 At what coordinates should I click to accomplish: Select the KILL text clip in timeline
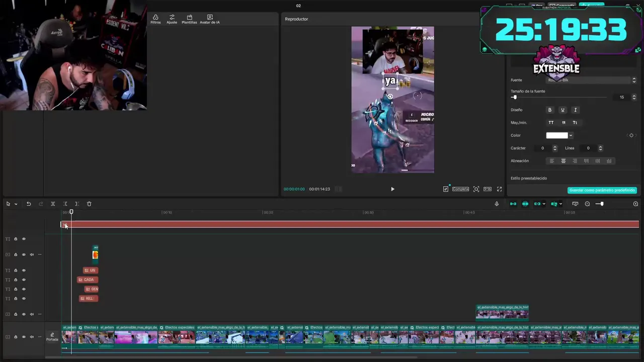coord(89,299)
